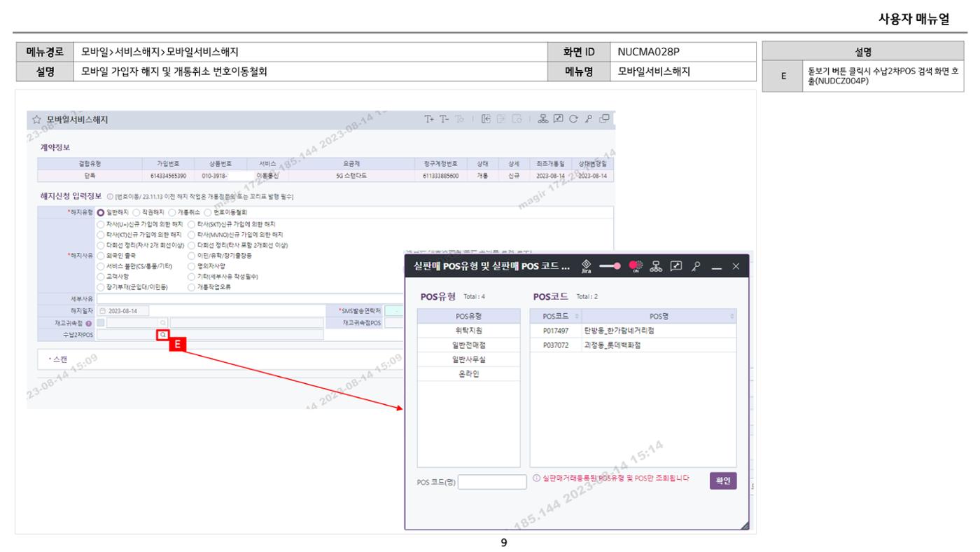The image size is (980, 552).
Task: Click the screen capture icon in main toolbar
Action: pyautogui.click(x=558, y=119)
